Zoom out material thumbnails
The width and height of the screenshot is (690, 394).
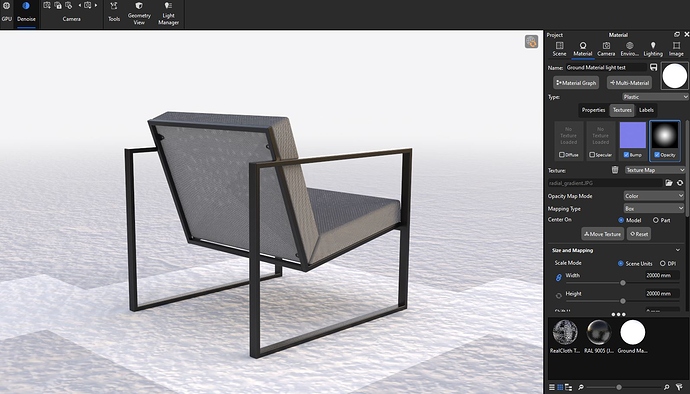coord(581,387)
